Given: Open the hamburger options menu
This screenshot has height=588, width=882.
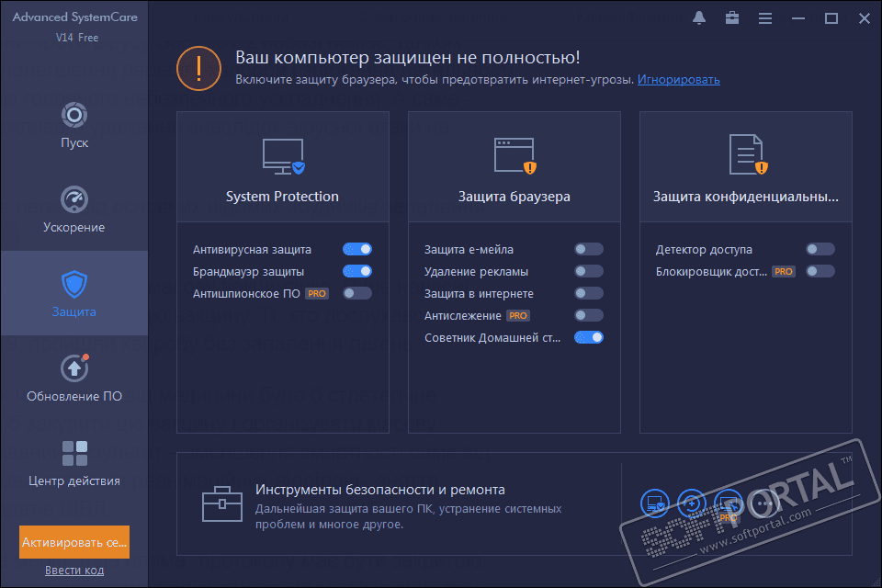Looking at the screenshot, I should [x=765, y=18].
